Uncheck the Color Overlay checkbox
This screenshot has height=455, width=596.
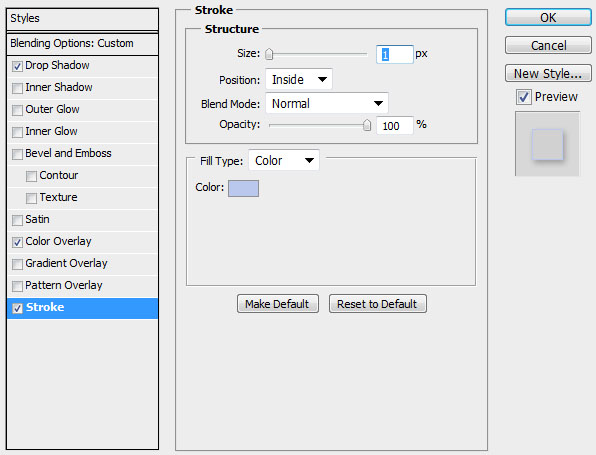17,242
